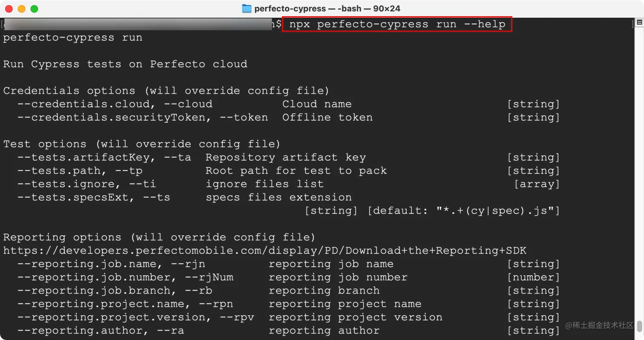Click the 'Repository artifact key' description
The width and height of the screenshot is (644, 340).
(x=286, y=157)
